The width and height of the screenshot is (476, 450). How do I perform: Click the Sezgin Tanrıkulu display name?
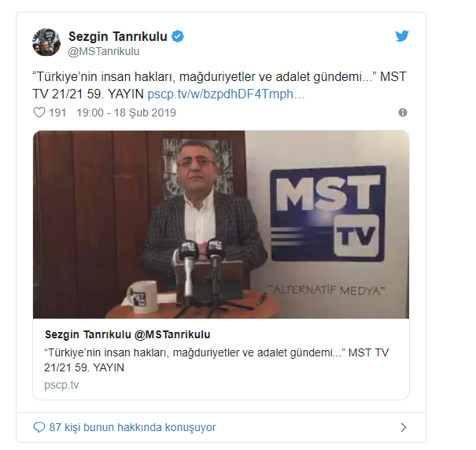[x=118, y=36]
